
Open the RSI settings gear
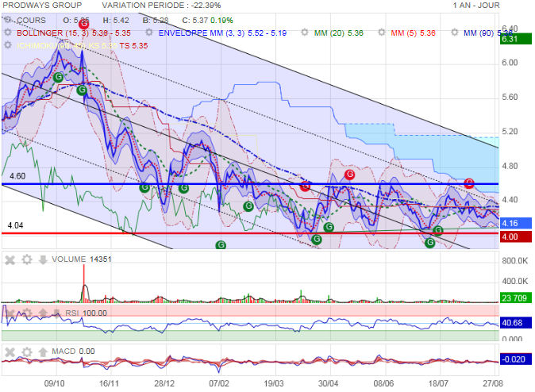pos(26,313)
